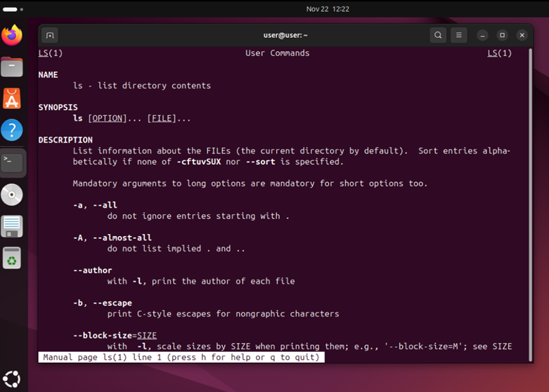
Task: Open the disc media icon in dock
Action: (12, 195)
